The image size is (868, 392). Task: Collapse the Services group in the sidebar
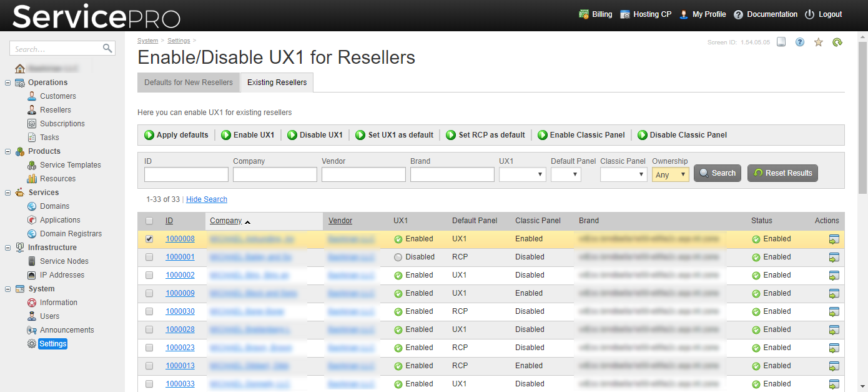point(7,193)
